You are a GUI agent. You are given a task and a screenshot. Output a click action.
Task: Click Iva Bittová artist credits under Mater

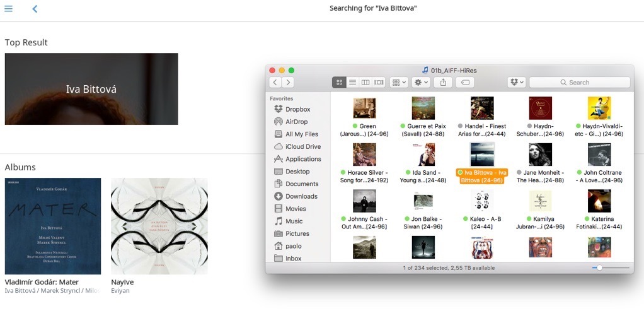[x=52, y=290]
